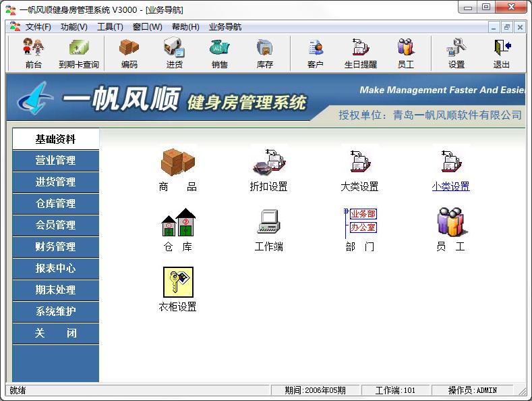Screen dimensions: 532x401
Task: Switch to 进货管理 sidebar section
Action: (x=56, y=182)
